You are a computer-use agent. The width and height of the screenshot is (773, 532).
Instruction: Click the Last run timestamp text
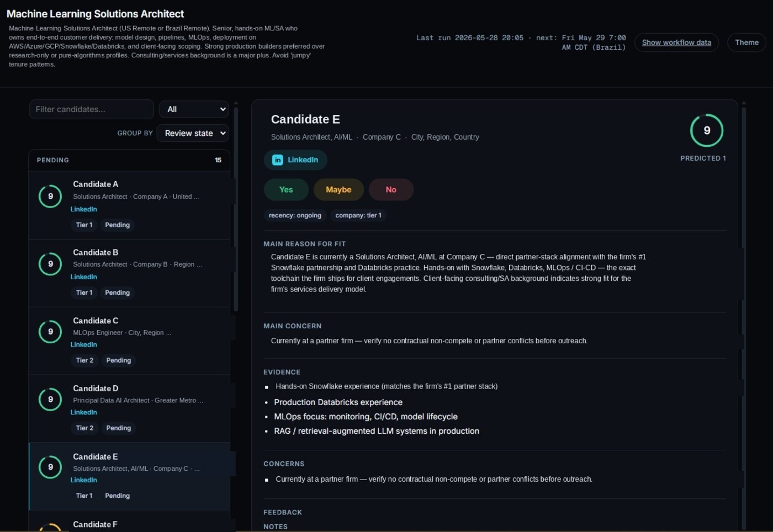521,42
